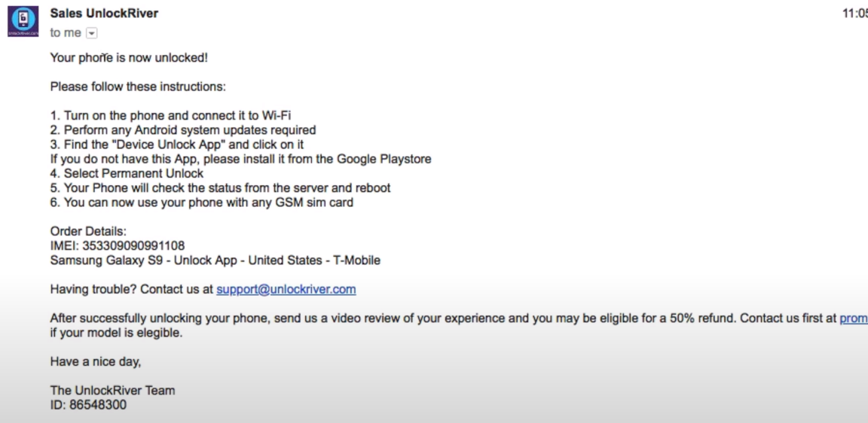The height and width of the screenshot is (423, 868).
Task: Click the 'to me' recipient text
Action: coord(66,32)
